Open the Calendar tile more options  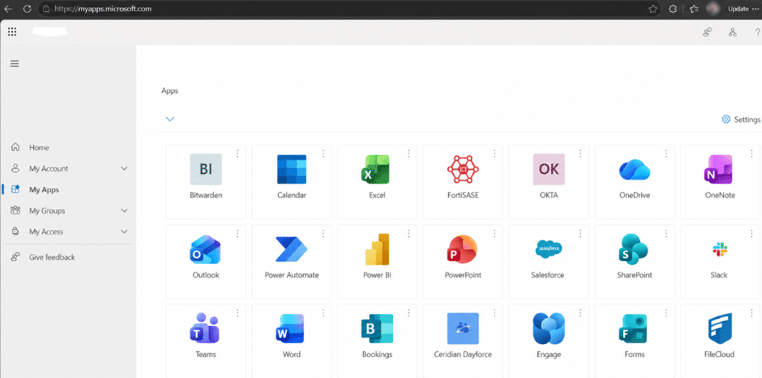coord(323,154)
